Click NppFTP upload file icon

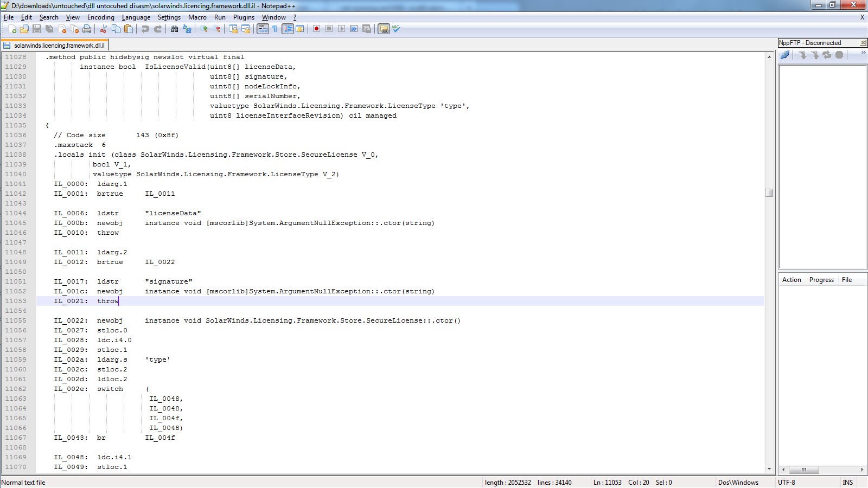814,55
